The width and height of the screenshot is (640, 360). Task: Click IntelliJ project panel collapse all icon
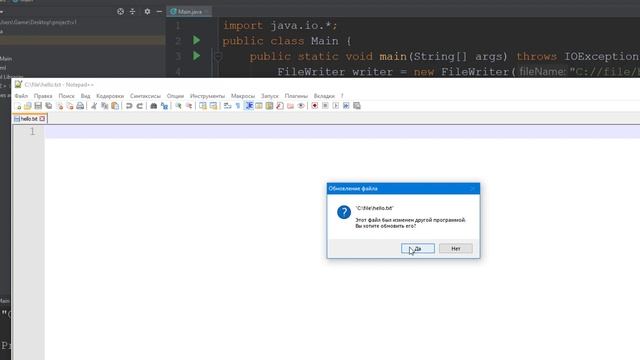132,11
